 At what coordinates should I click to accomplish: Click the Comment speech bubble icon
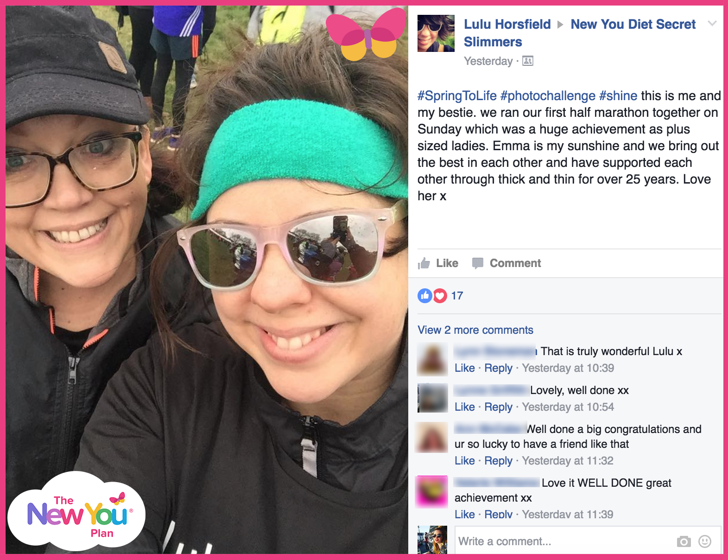pyautogui.click(x=477, y=263)
